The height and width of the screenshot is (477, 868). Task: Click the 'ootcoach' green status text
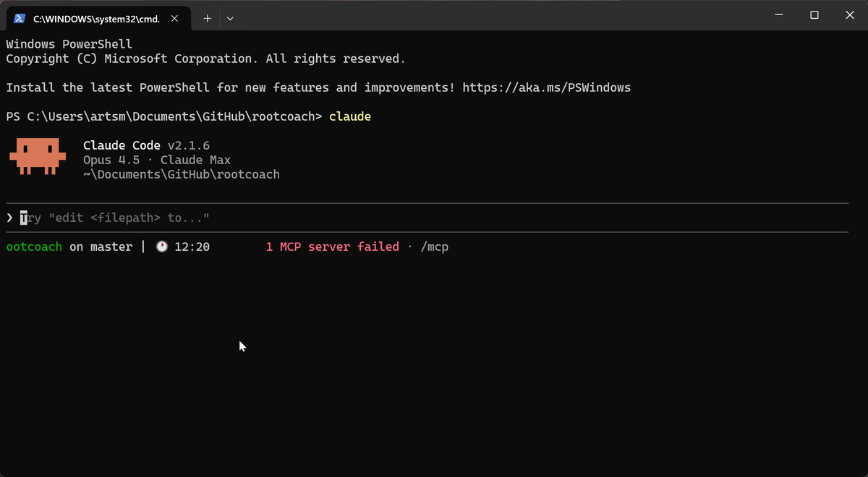34,246
